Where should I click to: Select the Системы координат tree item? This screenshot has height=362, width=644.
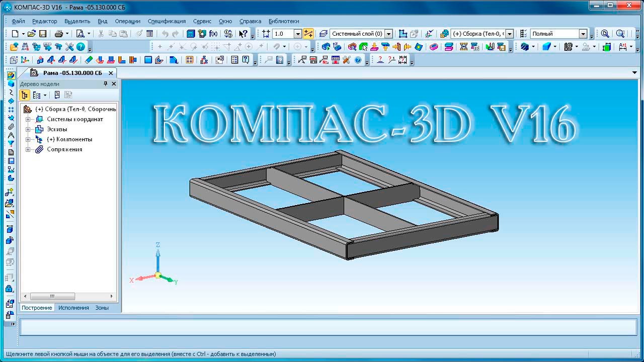(75, 119)
